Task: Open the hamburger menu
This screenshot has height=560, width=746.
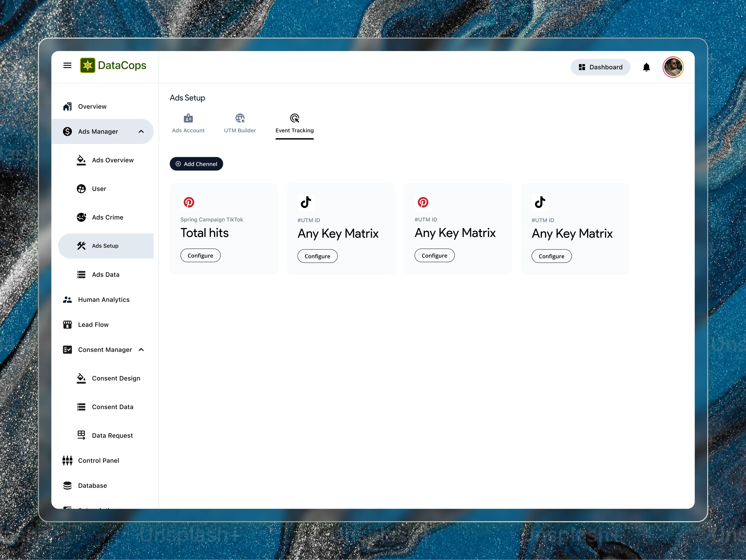Action: pos(67,65)
